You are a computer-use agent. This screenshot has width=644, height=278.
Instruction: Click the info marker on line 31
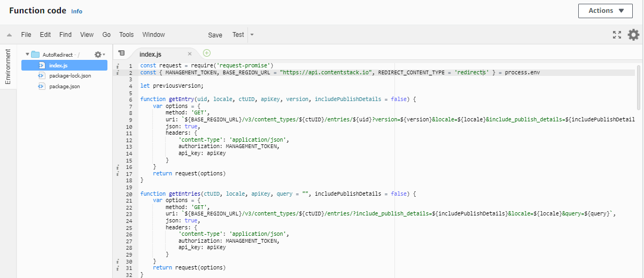(x=117, y=267)
